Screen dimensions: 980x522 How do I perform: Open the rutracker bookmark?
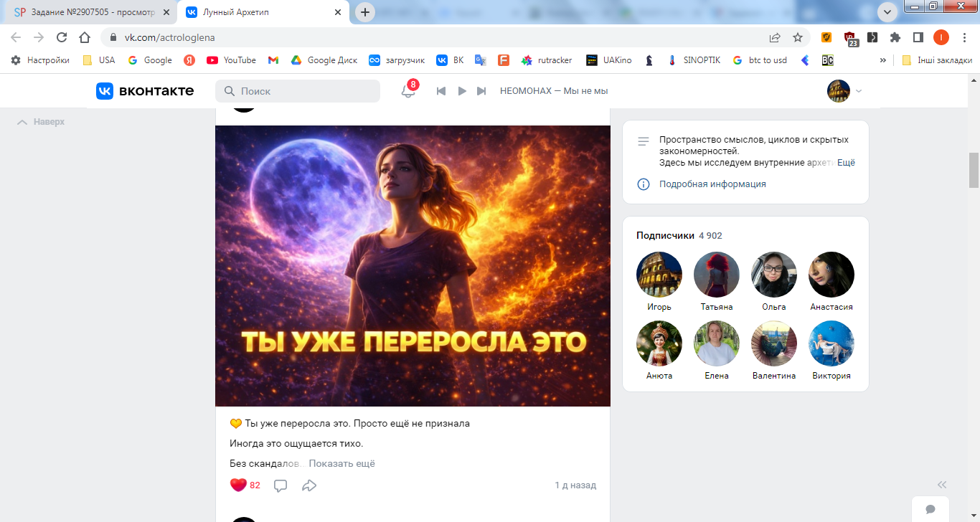[547, 60]
